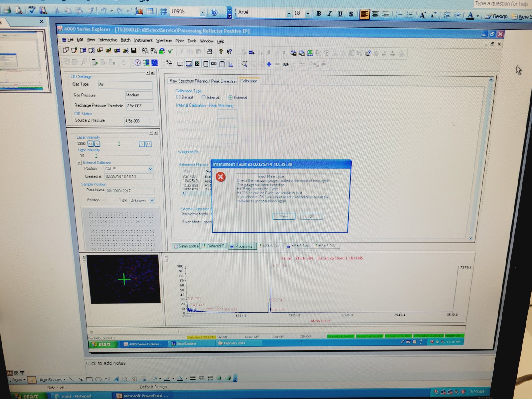Select the Rectangle shape in the Draw toolbar
Image resolution: width=532 pixels, height=399 pixels.
click(89, 379)
